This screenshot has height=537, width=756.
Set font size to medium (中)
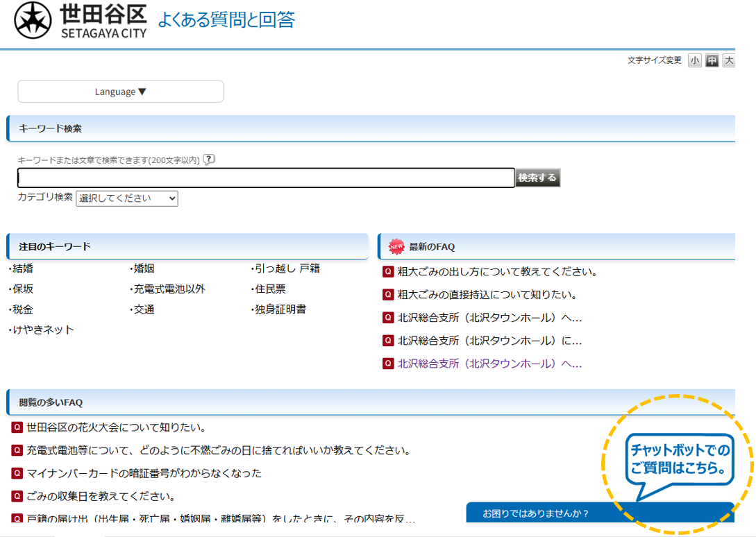pyautogui.click(x=712, y=61)
